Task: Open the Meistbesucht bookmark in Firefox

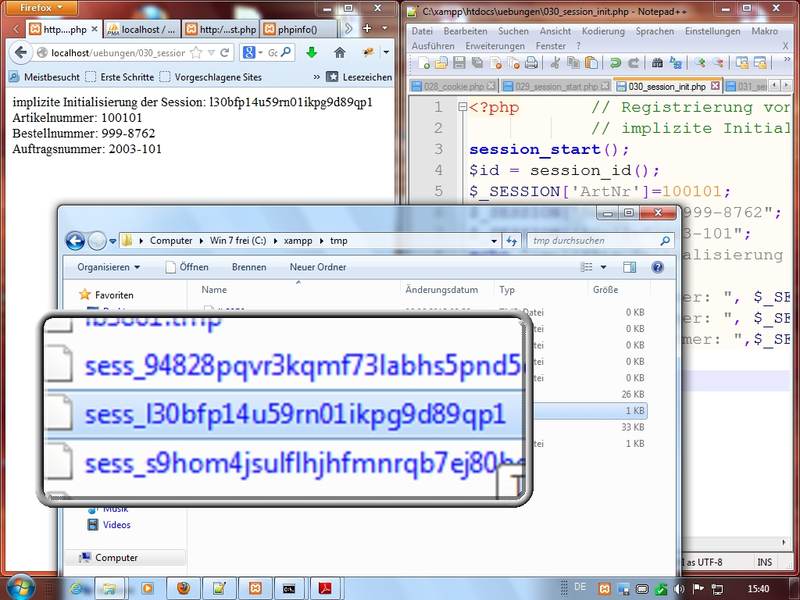Action: [44, 77]
